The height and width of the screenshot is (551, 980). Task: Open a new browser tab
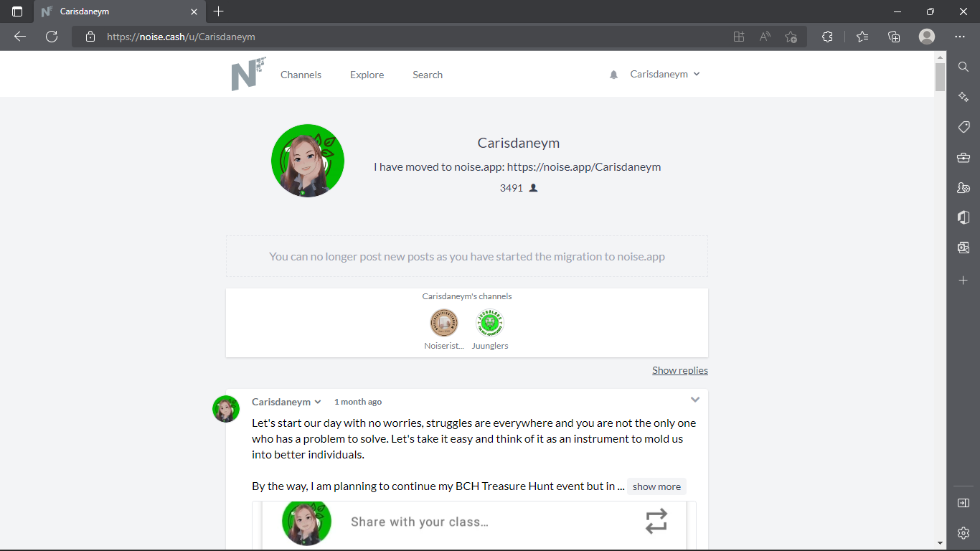pyautogui.click(x=219, y=11)
